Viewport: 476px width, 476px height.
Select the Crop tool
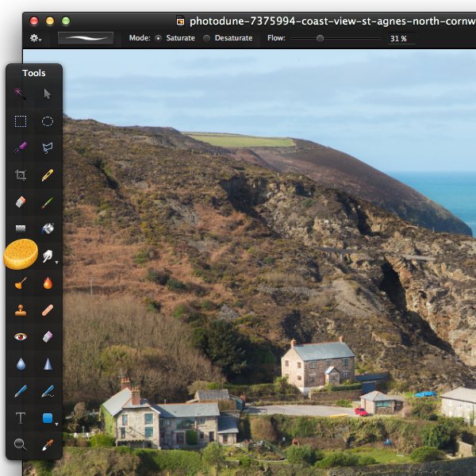click(x=21, y=175)
